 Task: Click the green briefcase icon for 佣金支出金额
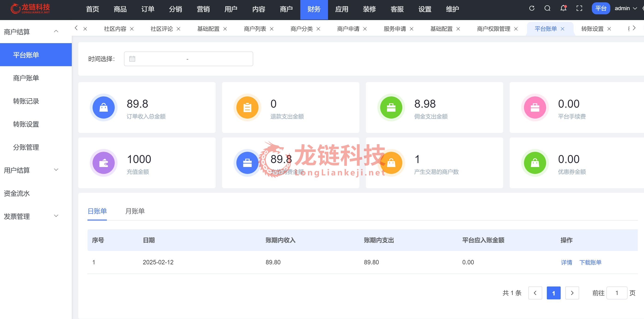pyautogui.click(x=391, y=108)
